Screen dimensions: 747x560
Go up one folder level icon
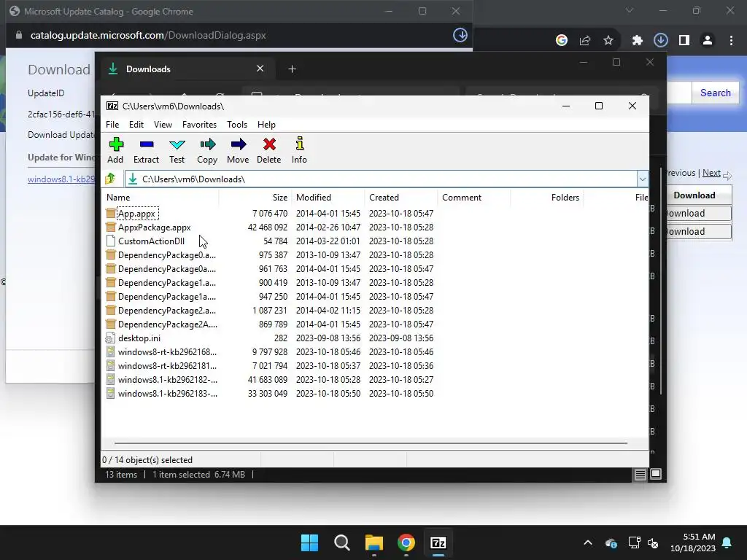[x=110, y=179]
